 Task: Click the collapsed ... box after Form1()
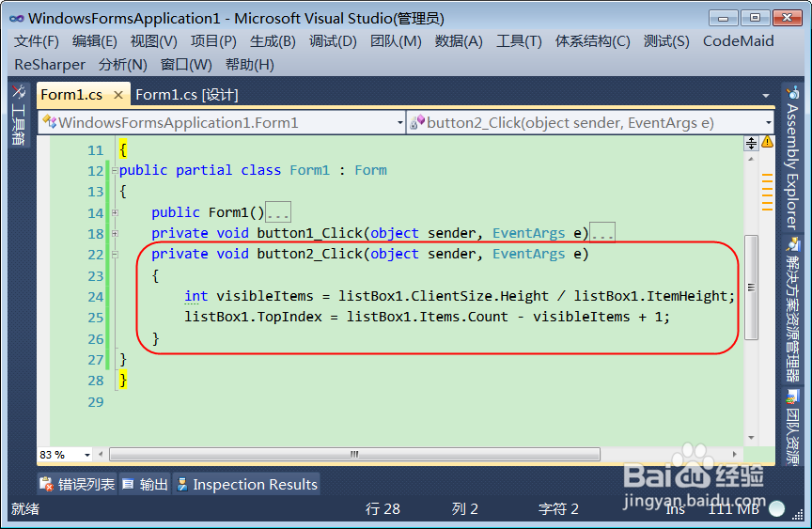coord(278,212)
